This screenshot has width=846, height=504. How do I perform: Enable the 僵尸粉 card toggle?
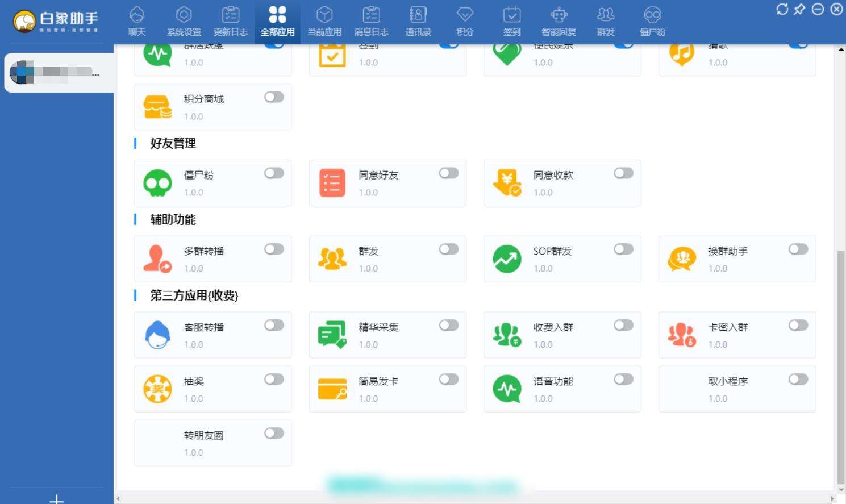point(274,173)
